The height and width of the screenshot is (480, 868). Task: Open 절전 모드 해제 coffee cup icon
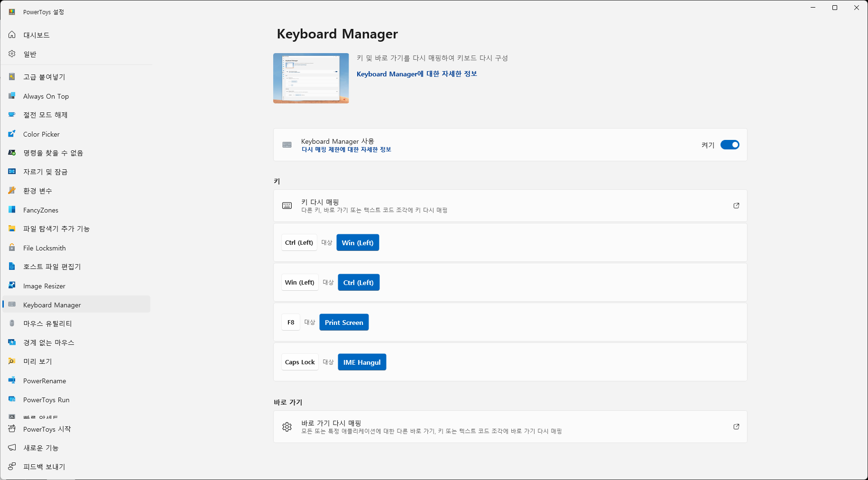click(12, 115)
